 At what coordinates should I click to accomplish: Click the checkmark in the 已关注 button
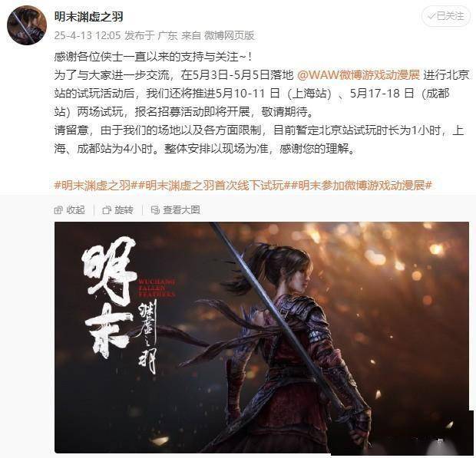pyautogui.click(x=431, y=16)
